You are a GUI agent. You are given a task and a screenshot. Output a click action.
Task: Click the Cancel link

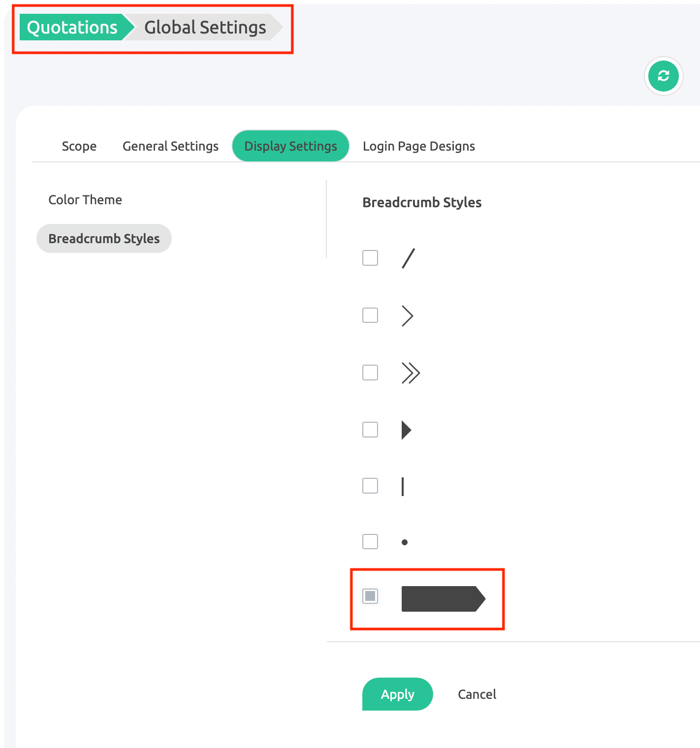coord(477,694)
